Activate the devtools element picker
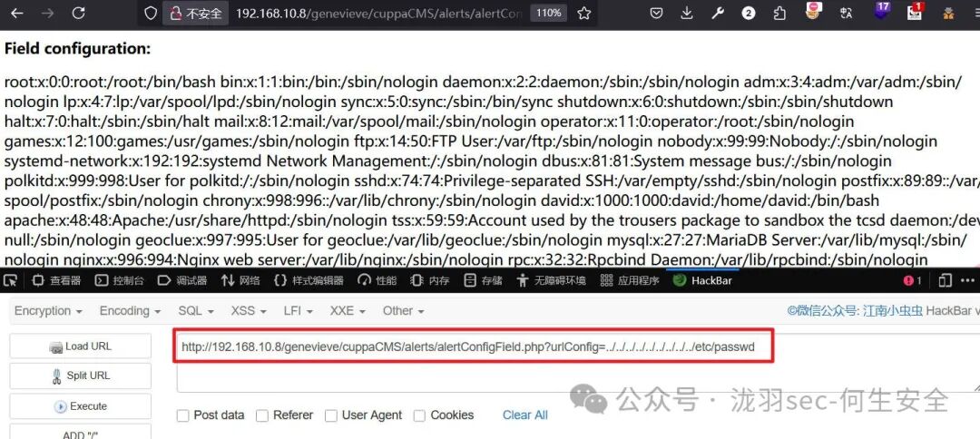The height and width of the screenshot is (439, 980). [12, 280]
